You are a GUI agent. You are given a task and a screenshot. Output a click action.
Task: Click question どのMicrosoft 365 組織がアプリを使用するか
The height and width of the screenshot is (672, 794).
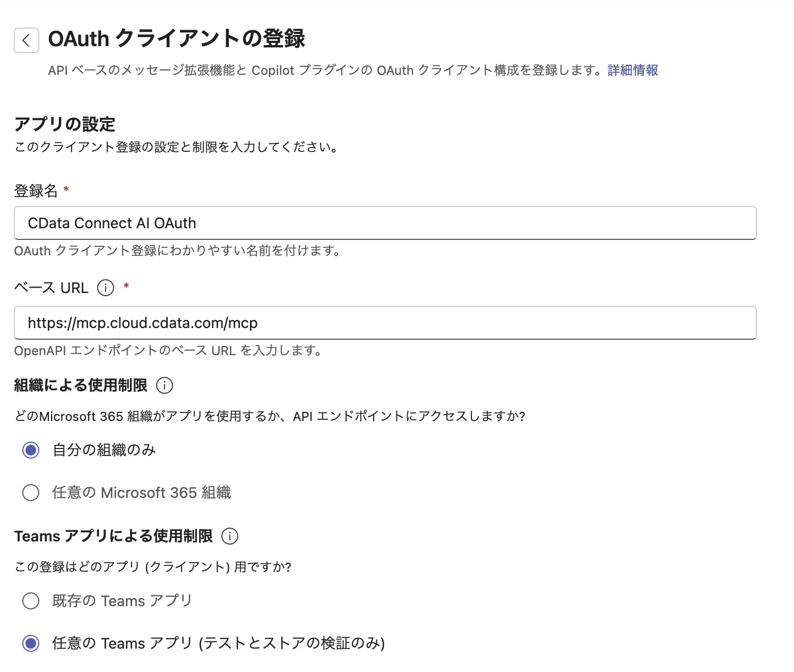click(x=270, y=416)
